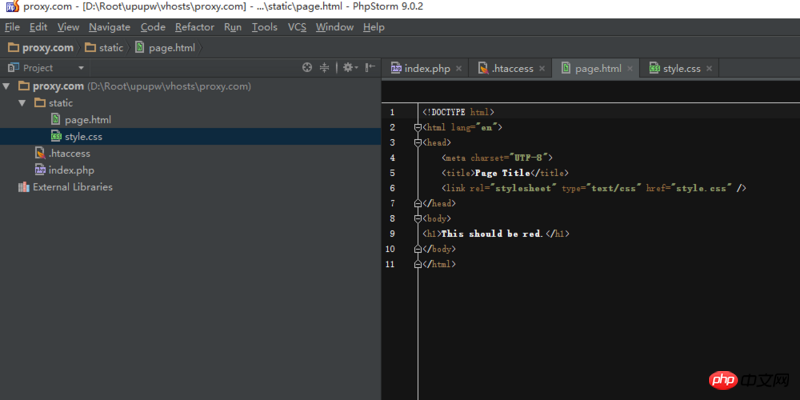Open index.php file in project tree

click(71, 170)
